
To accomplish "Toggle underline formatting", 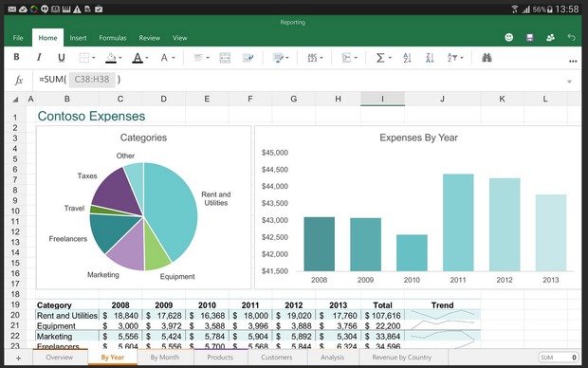I will coord(62,58).
